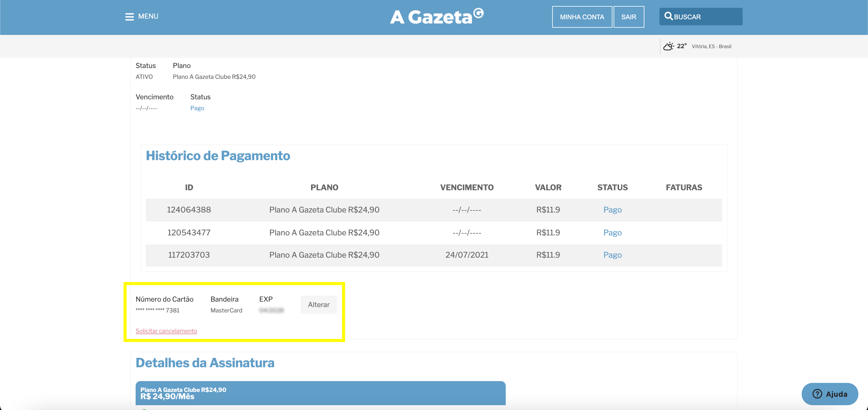868x410 pixels.
Task: Open the hamburger MENU icon
Action: tap(129, 17)
